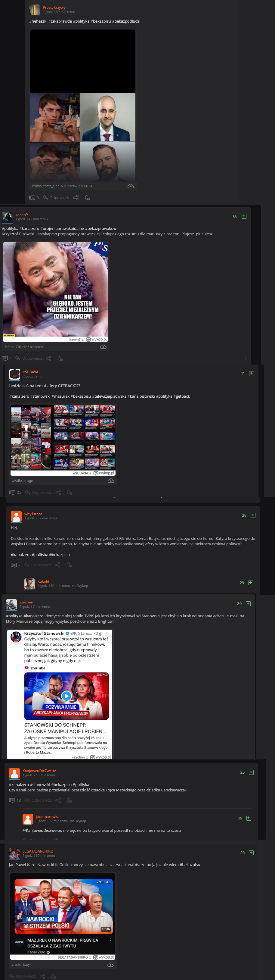Open KanJaweuDieZweite's orange avatar
Viewport: 275px width, 980px height.
pyautogui.click(x=14, y=773)
